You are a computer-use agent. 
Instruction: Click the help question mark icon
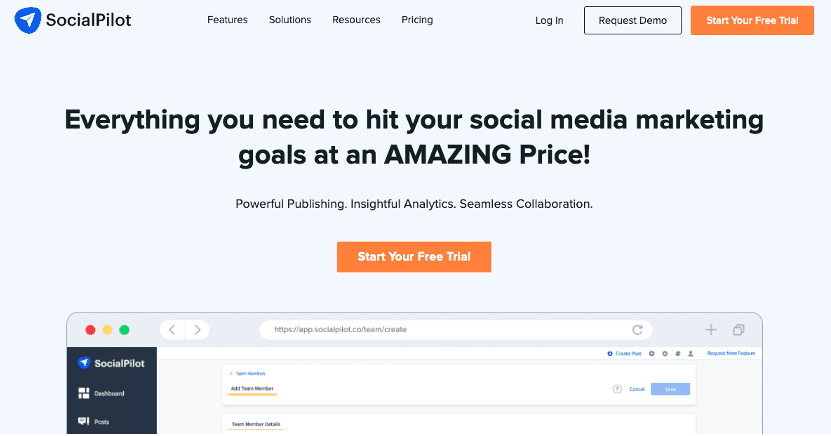tap(617, 388)
